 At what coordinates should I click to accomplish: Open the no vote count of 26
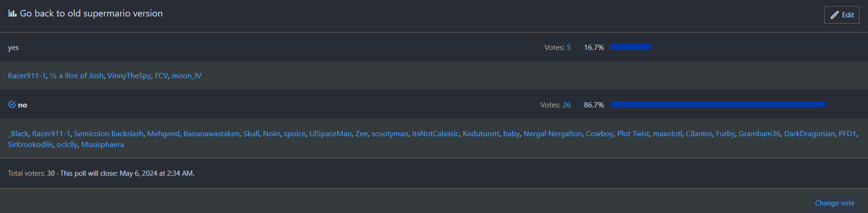coord(567,105)
